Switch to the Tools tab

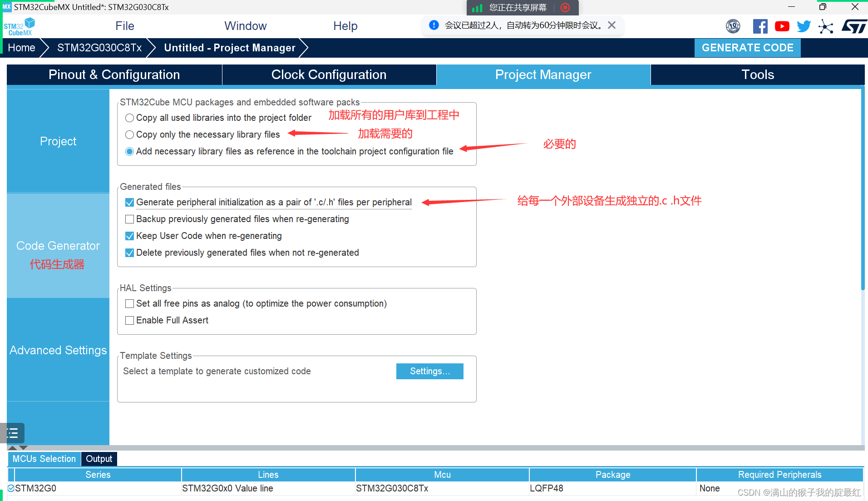tap(758, 75)
